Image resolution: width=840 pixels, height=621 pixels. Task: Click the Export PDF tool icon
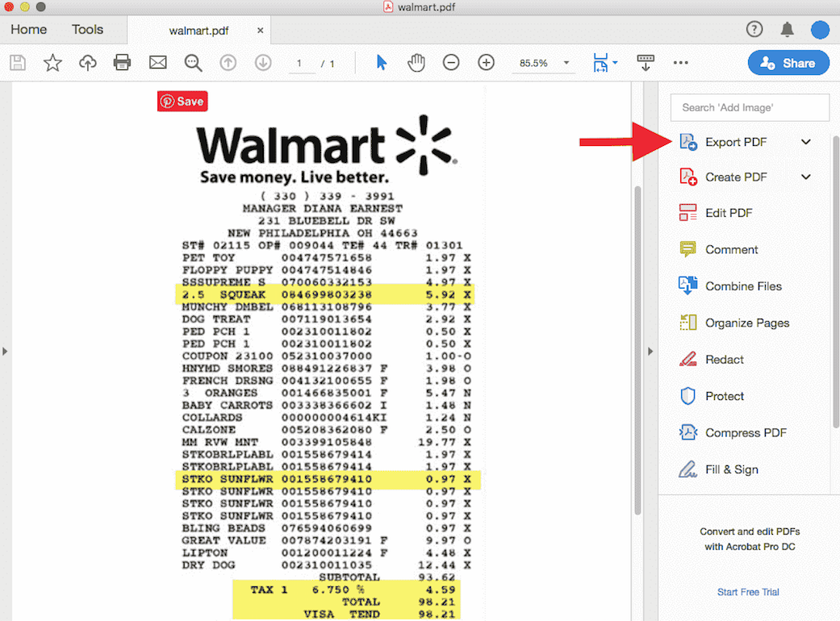pos(687,142)
